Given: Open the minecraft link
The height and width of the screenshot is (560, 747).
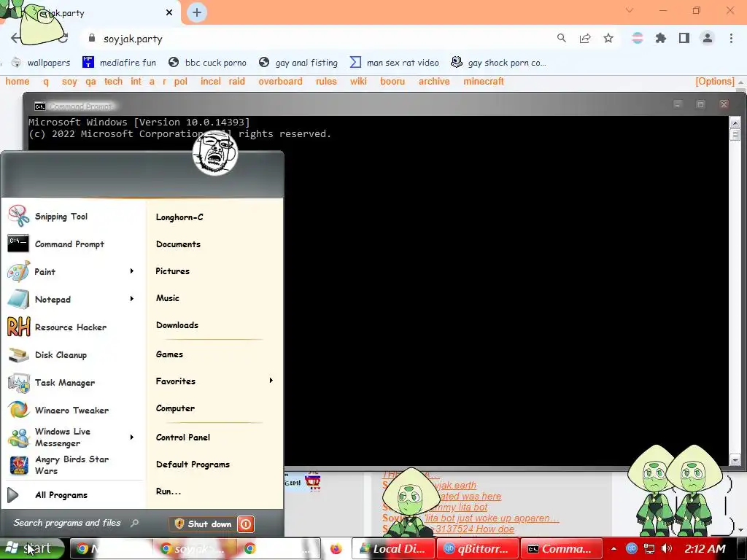Looking at the screenshot, I should [484, 82].
